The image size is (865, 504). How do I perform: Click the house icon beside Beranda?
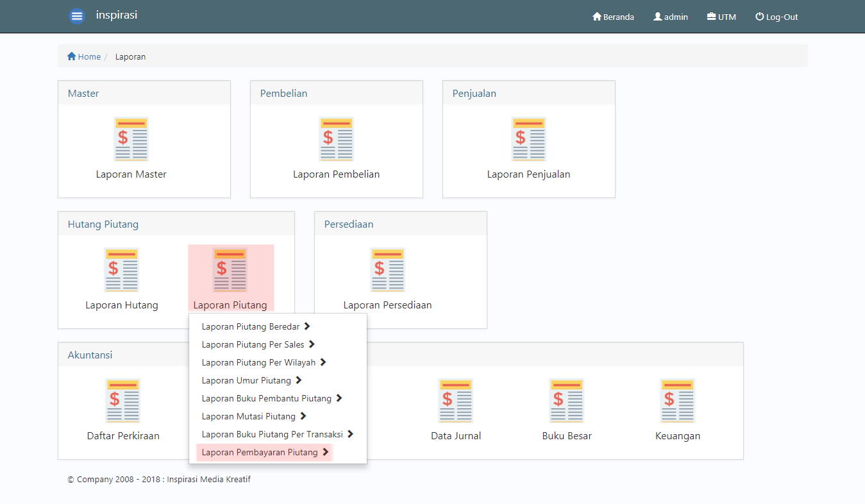[597, 17]
